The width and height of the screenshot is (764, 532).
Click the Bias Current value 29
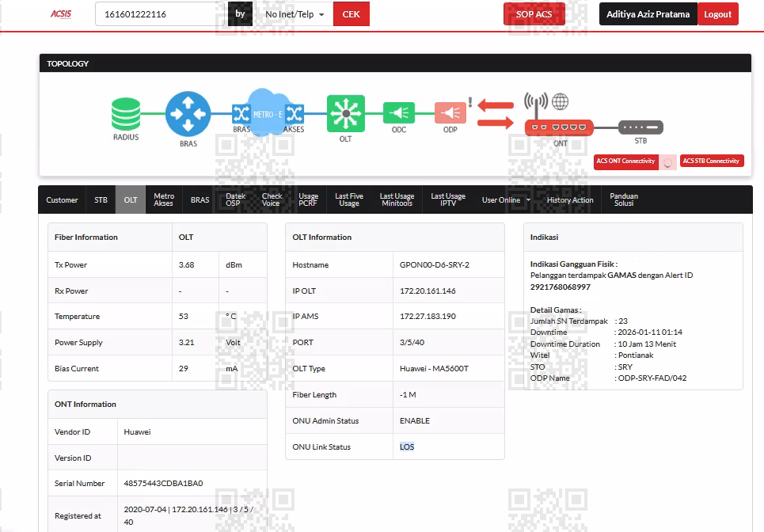point(183,369)
